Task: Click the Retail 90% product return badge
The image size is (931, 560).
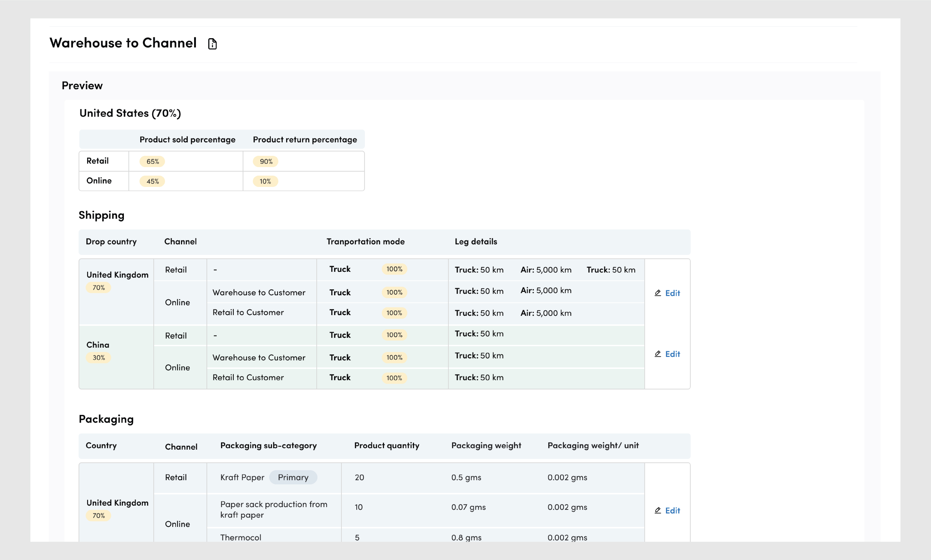Action: (x=266, y=161)
